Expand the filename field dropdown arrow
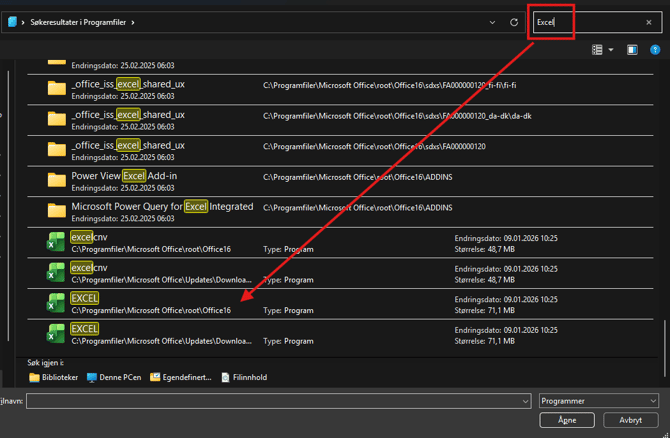670x438 pixels. pyautogui.click(x=526, y=401)
